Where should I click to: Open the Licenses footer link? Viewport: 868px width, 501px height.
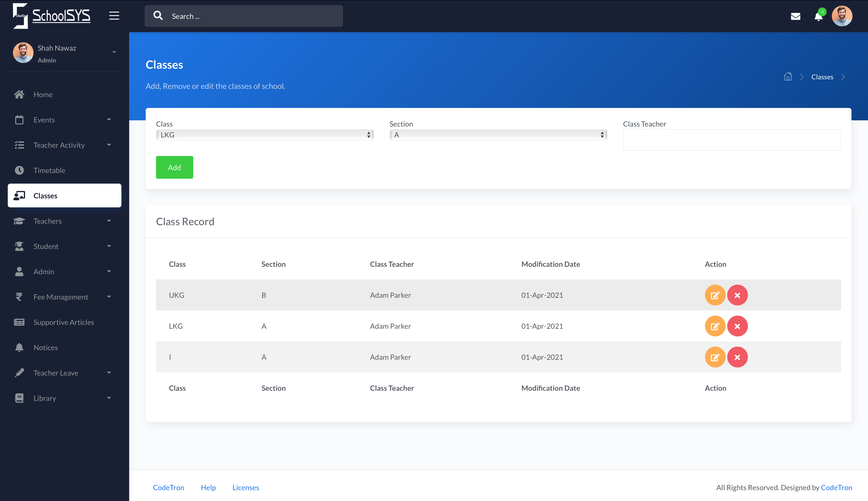pyautogui.click(x=245, y=488)
